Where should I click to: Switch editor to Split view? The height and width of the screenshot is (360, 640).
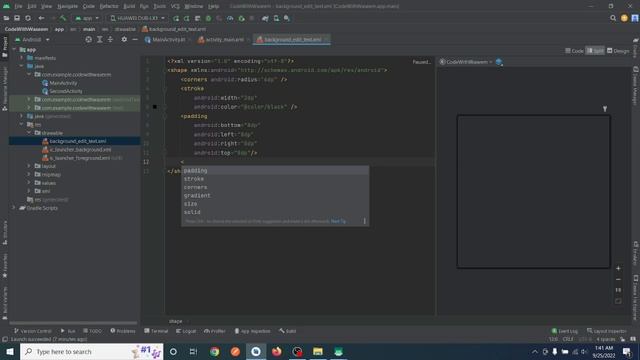point(595,51)
